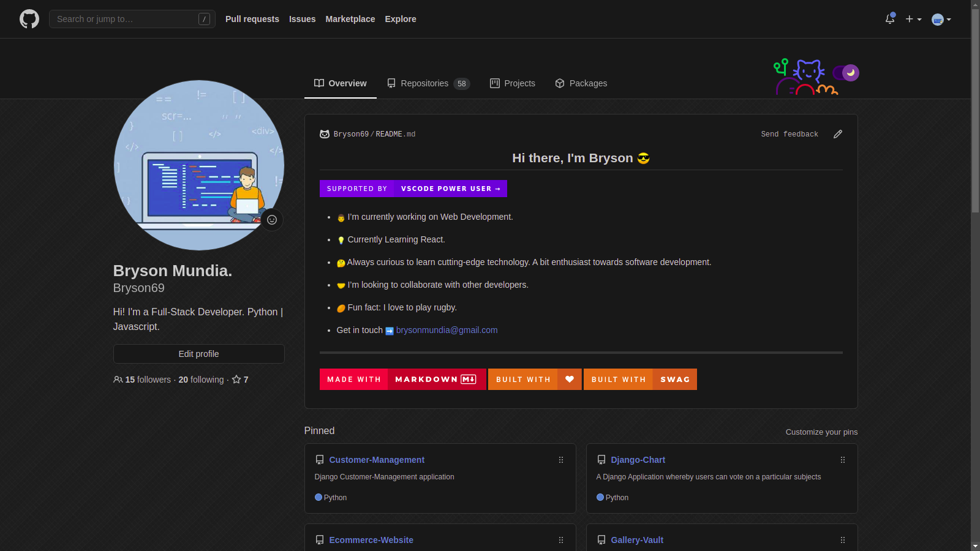Open the notifications bell
Image resolution: width=980 pixels, height=551 pixels.
890,19
